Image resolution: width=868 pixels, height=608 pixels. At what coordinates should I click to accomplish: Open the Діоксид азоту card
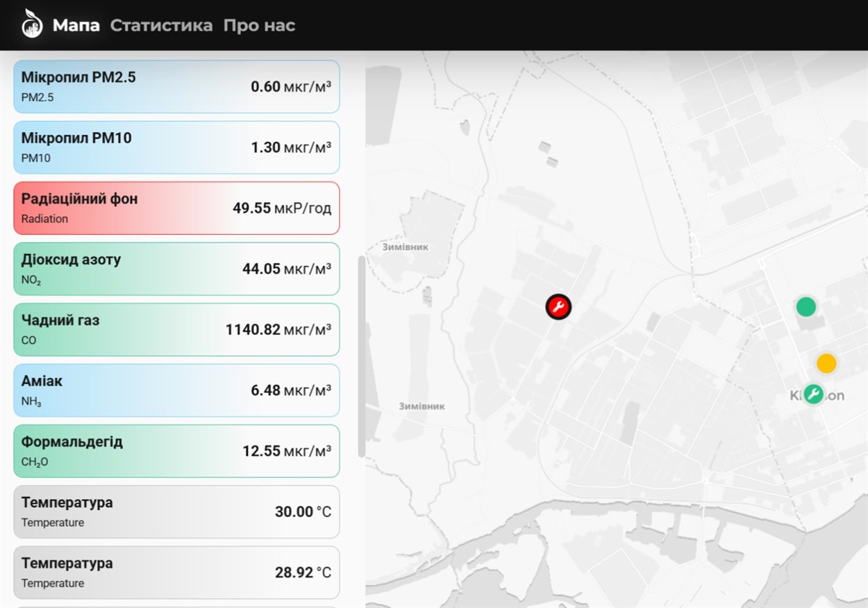pyautogui.click(x=176, y=269)
